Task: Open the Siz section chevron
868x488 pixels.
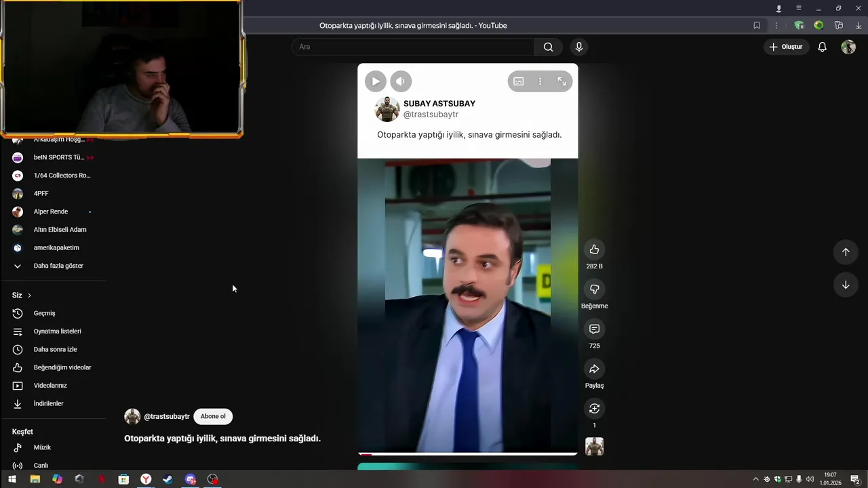Action: click(29, 296)
